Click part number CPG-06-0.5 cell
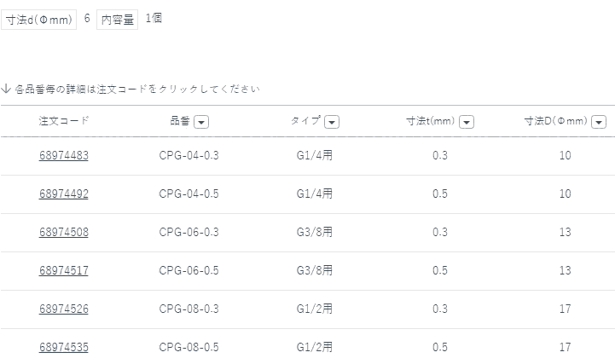Image resolution: width=615 pixels, height=364 pixels. [x=189, y=270]
